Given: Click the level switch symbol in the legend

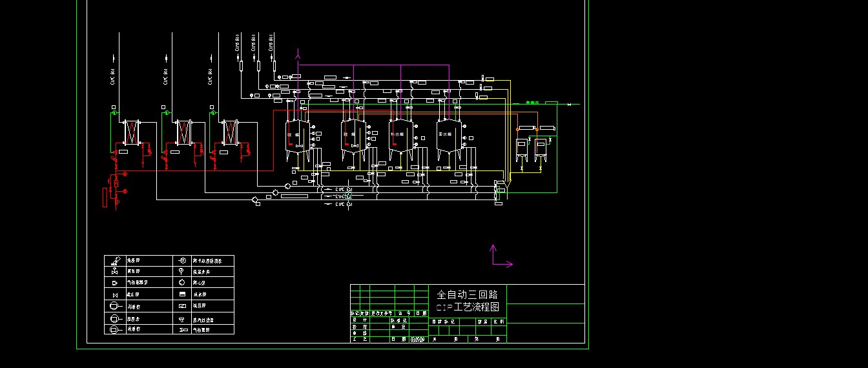Looking at the screenshot, I should click(x=182, y=272).
